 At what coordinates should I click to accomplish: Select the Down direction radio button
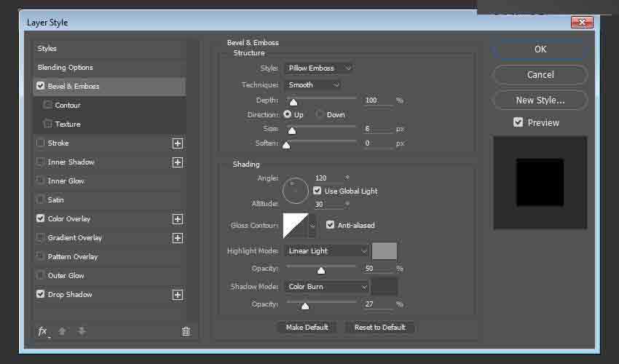pos(320,114)
